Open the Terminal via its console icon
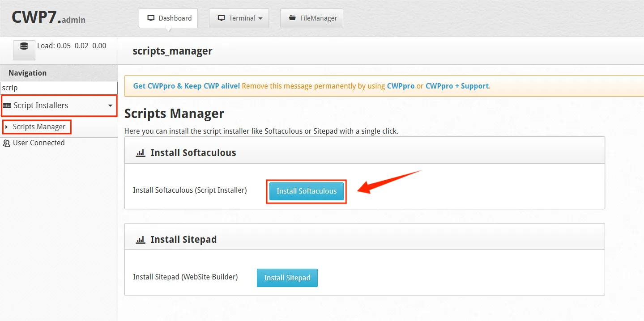This screenshot has height=321, width=644. tap(221, 18)
